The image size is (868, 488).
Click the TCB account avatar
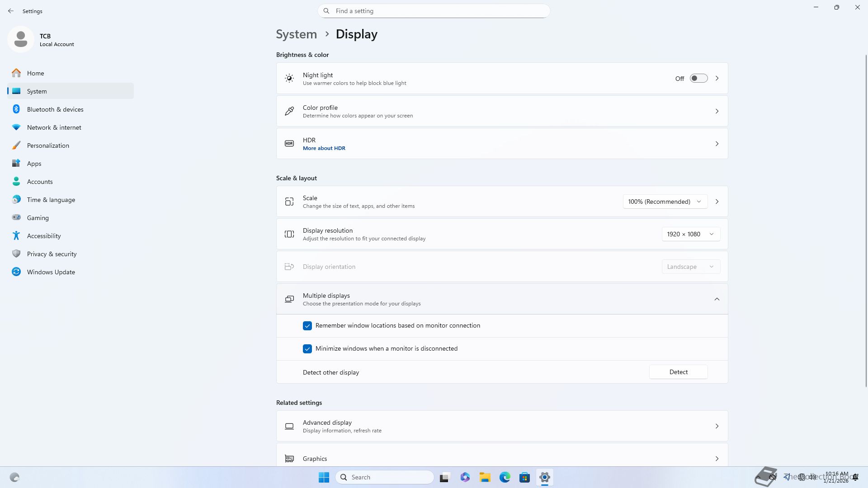point(20,39)
